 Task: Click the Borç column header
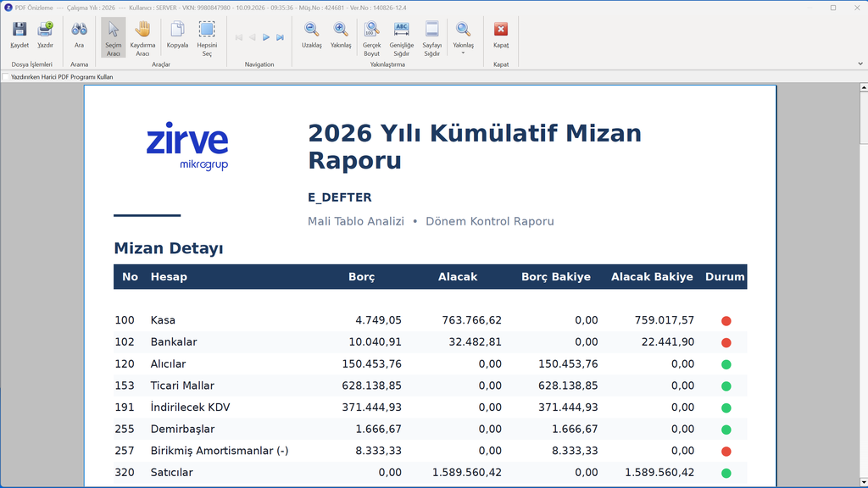pos(361,277)
